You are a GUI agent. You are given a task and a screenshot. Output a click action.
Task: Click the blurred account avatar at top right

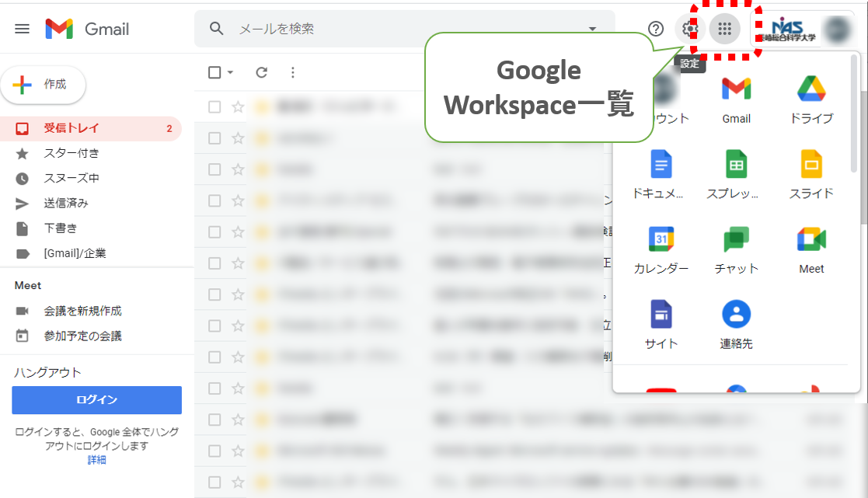coord(837,29)
